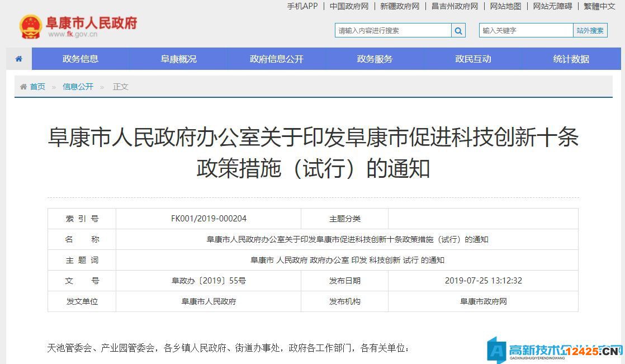Go to the 政务服务 section
Screen dimensions: 625x364
pyautogui.click(x=375, y=59)
